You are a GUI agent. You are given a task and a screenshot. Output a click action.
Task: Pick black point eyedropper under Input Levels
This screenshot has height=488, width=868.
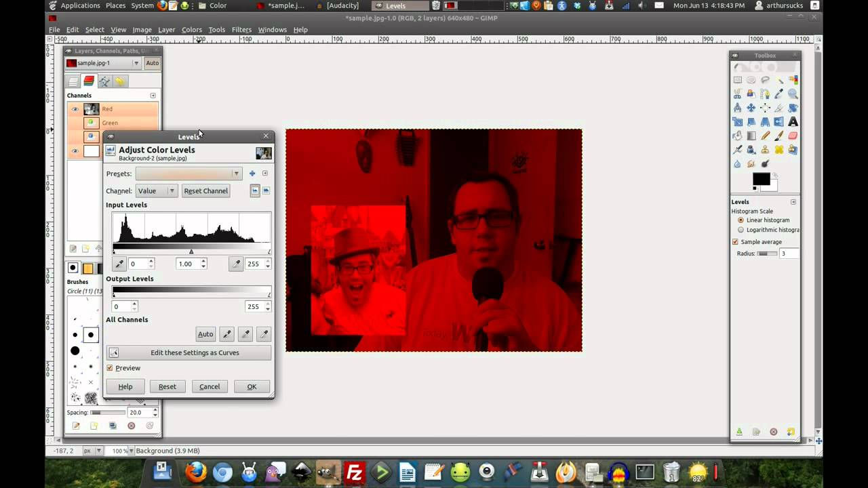click(119, 264)
